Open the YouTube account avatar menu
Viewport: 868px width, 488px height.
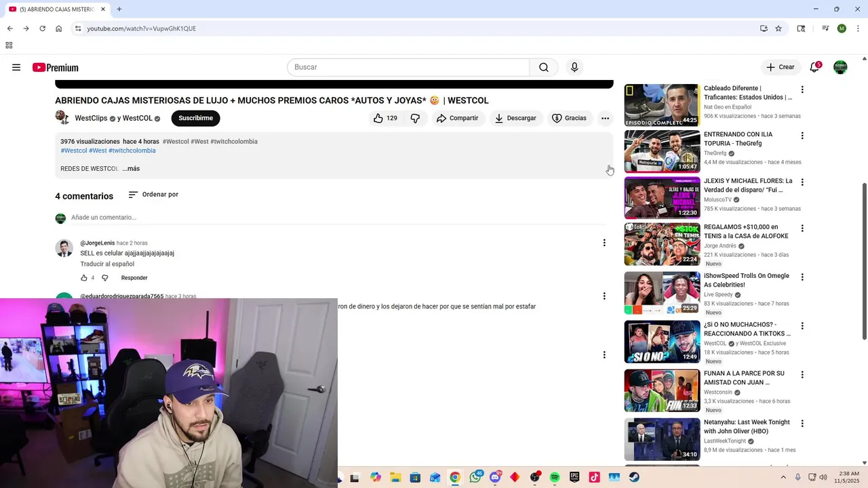click(x=840, y=67)
